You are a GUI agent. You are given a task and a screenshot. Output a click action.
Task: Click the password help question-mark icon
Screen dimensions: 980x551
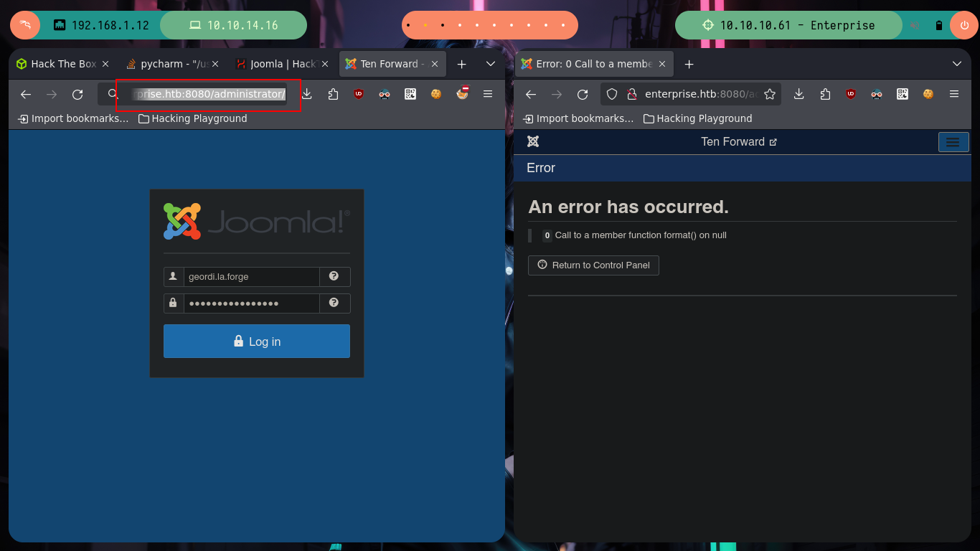334,303
